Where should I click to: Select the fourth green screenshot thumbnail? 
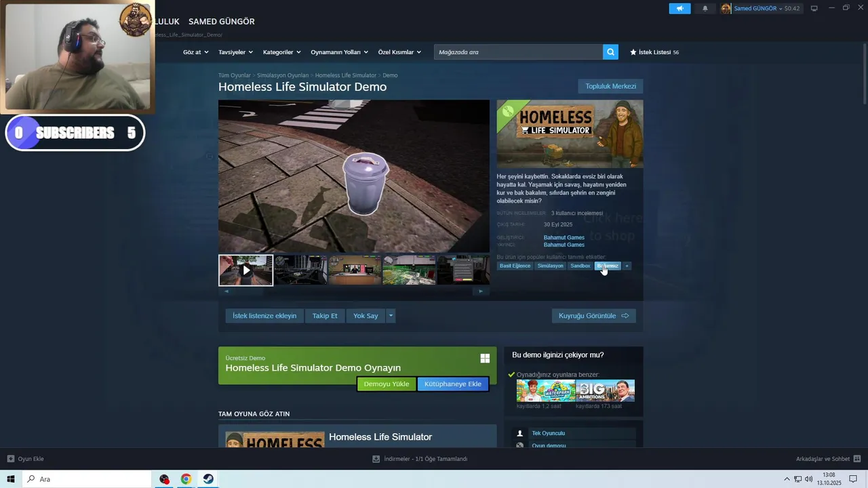click(x=409, y=270)
